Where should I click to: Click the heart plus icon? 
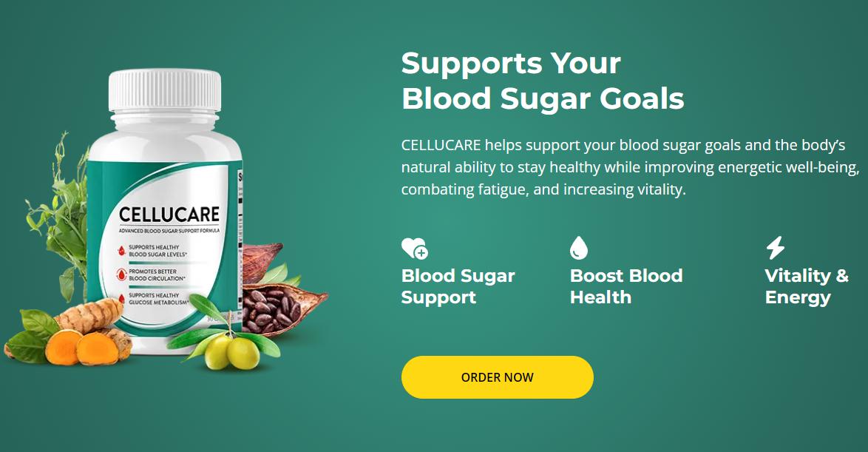point(415,248)
